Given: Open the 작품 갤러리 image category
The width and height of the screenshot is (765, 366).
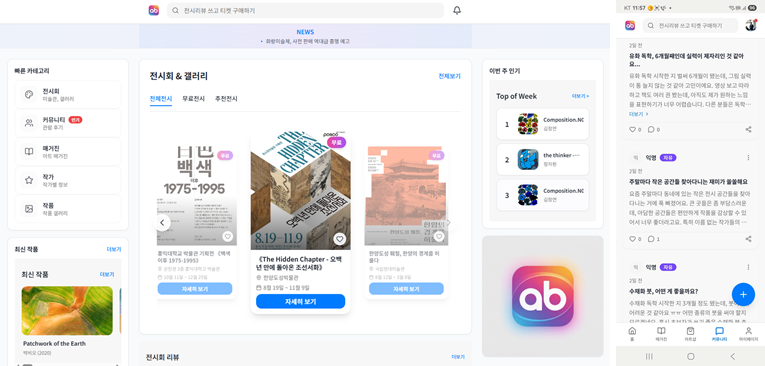Looking at the screenshot, I should [68, 209].
